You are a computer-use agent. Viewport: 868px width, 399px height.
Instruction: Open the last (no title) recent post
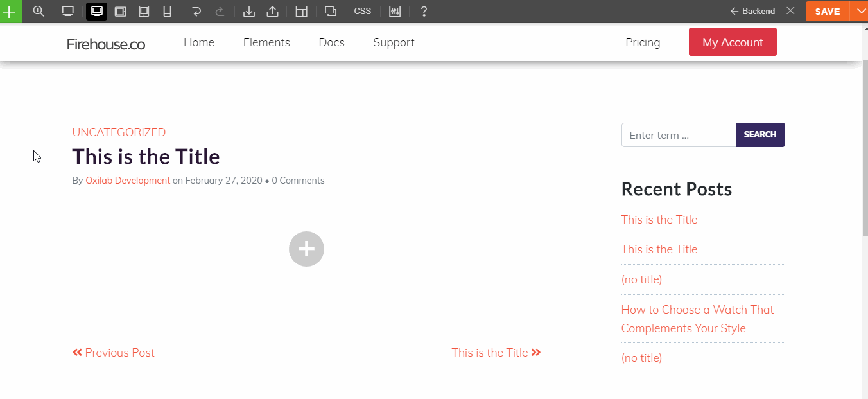pyautogui.click(x=641, y=358)
